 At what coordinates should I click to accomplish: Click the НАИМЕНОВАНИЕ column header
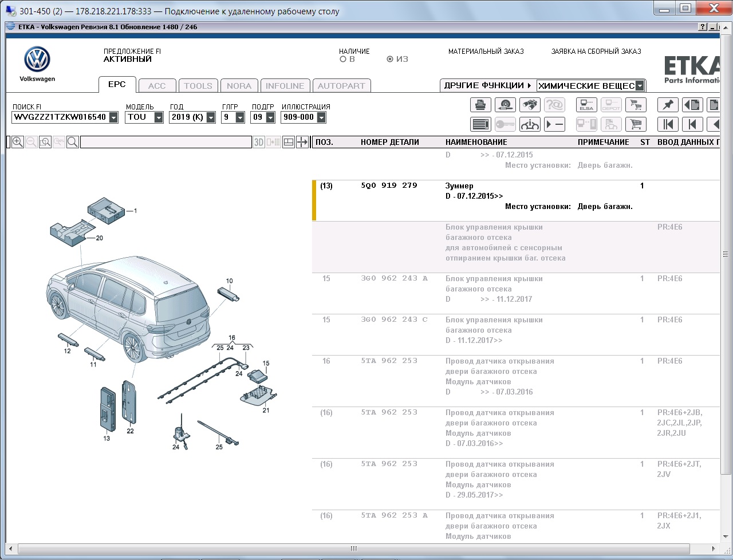476,142
